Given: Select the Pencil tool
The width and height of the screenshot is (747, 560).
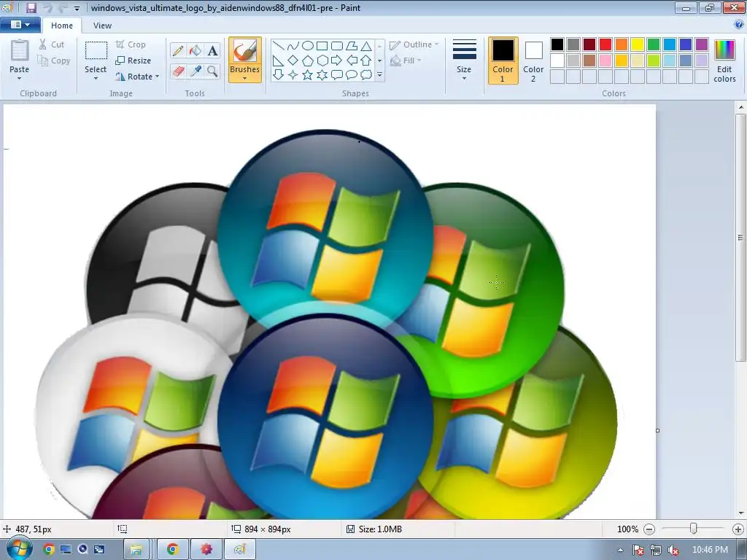Looking at the screenshot, I should coord(178,50).
